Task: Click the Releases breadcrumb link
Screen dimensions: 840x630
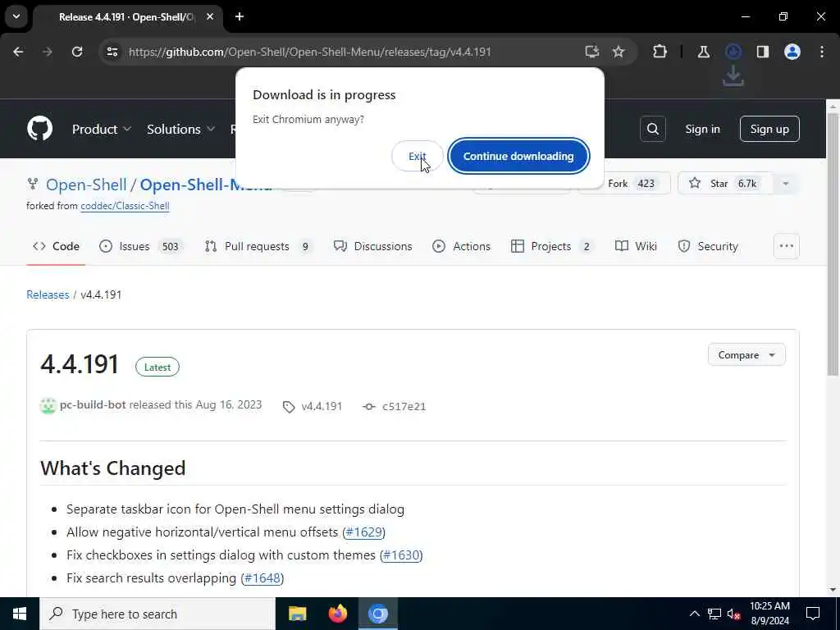Action: 48,294
